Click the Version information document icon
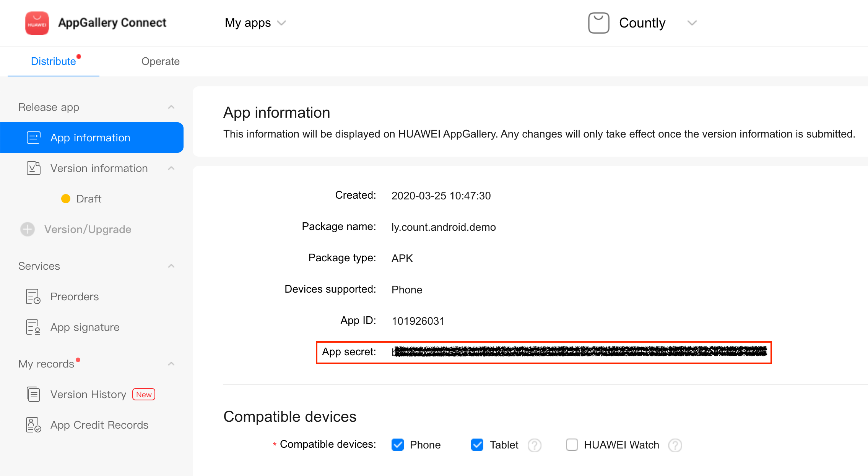The image size is (868, 476). (x=33, y=168)
